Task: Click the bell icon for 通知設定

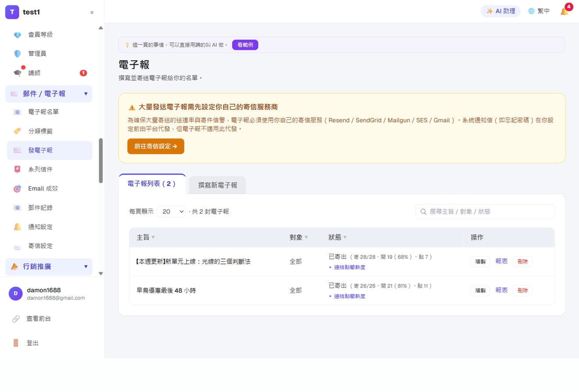Action: coord(18,227)
